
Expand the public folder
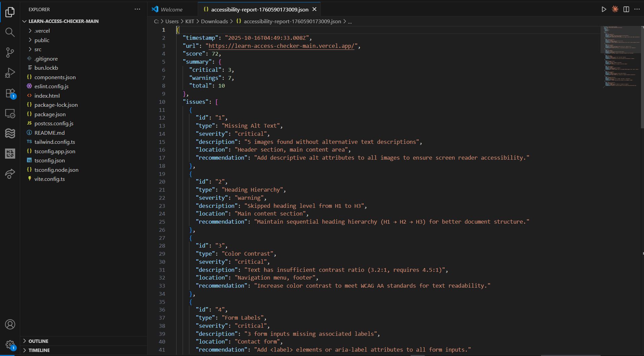84,40
